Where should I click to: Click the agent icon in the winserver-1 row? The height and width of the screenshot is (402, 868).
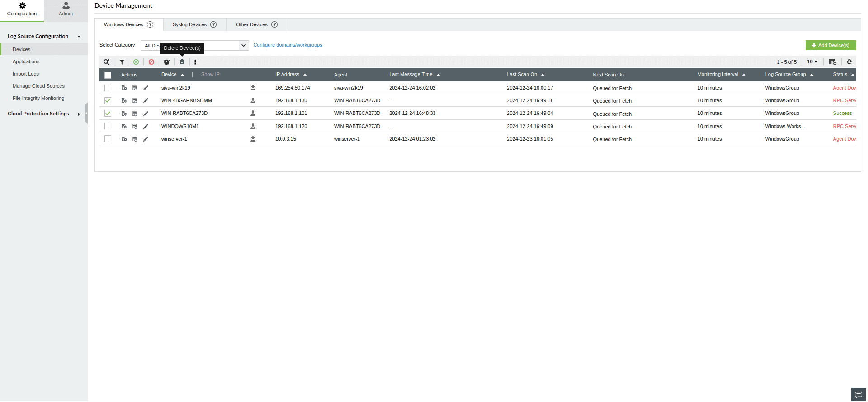(x=253, y=139)
